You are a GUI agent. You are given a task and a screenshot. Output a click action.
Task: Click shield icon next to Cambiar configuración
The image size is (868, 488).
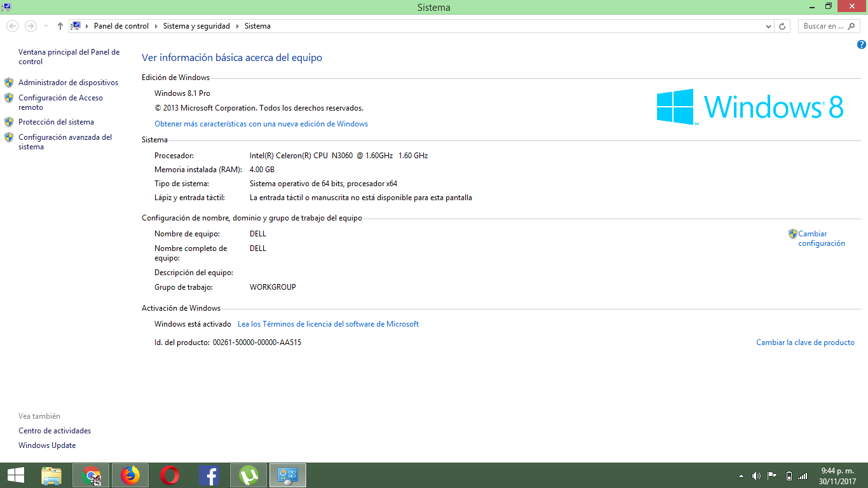pos(792,234)
